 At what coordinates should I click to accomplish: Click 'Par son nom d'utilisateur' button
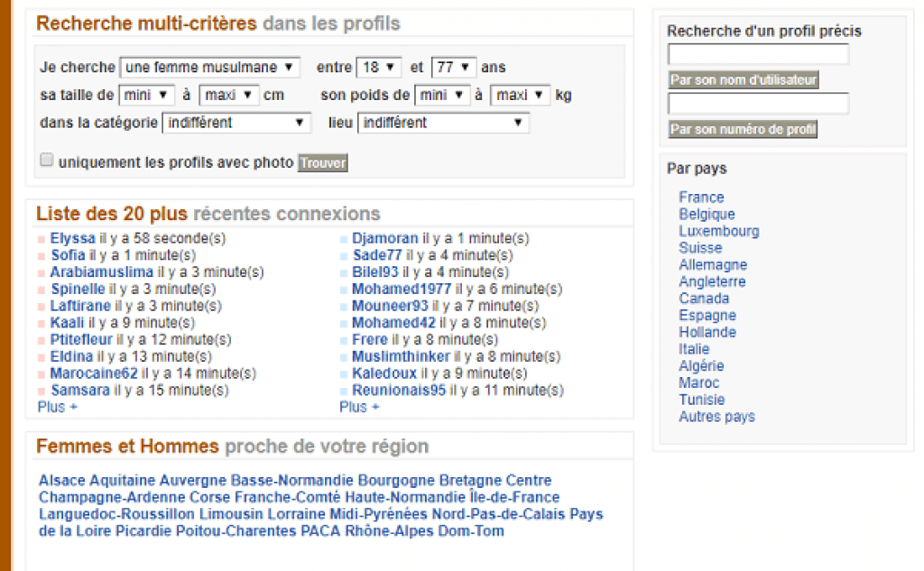[744, 79]
